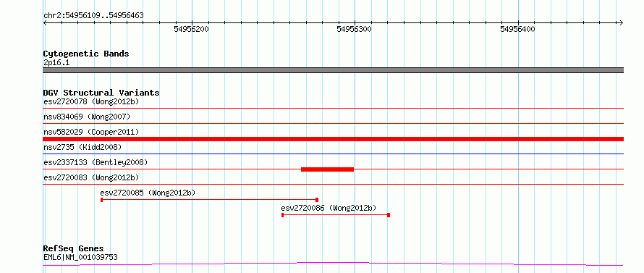Open the RefSeq Genes track title
The width and height of the screenshot is (644, 273).
click(74, 249)
